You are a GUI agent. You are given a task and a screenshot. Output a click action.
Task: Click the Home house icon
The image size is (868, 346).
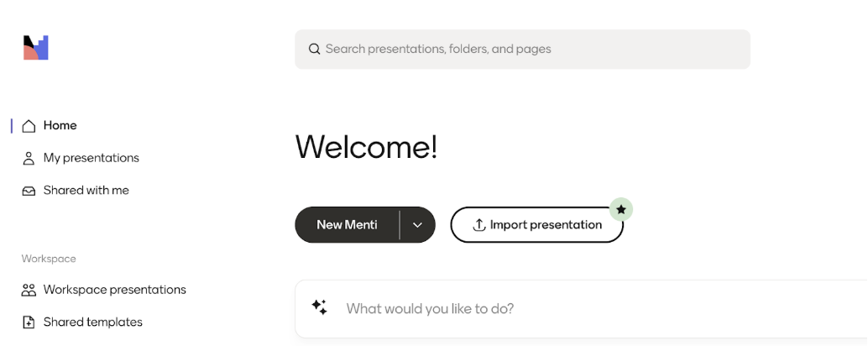coord(29,126)
